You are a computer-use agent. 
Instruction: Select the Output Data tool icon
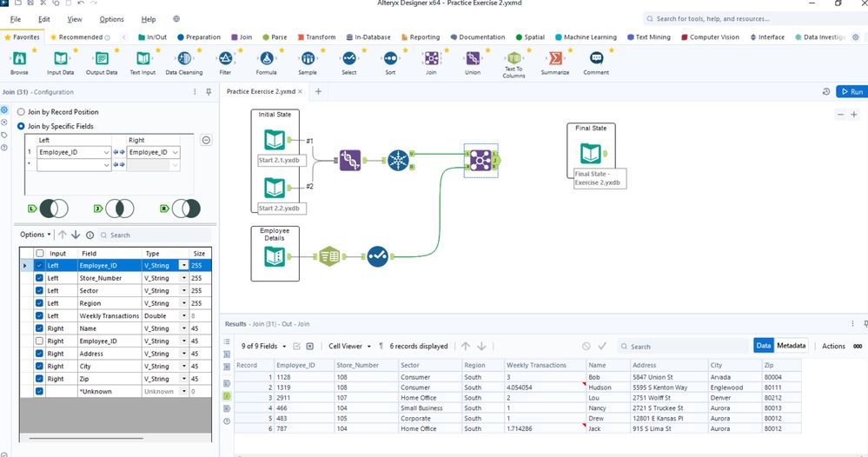point(102,57)
